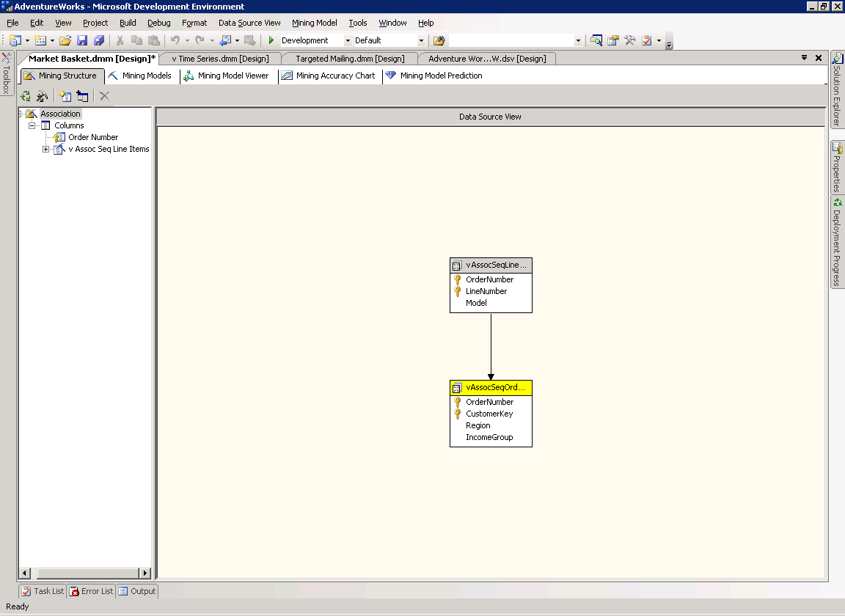
Task: Click the Cut scissors icon
Action: click(x=120, y=40)
